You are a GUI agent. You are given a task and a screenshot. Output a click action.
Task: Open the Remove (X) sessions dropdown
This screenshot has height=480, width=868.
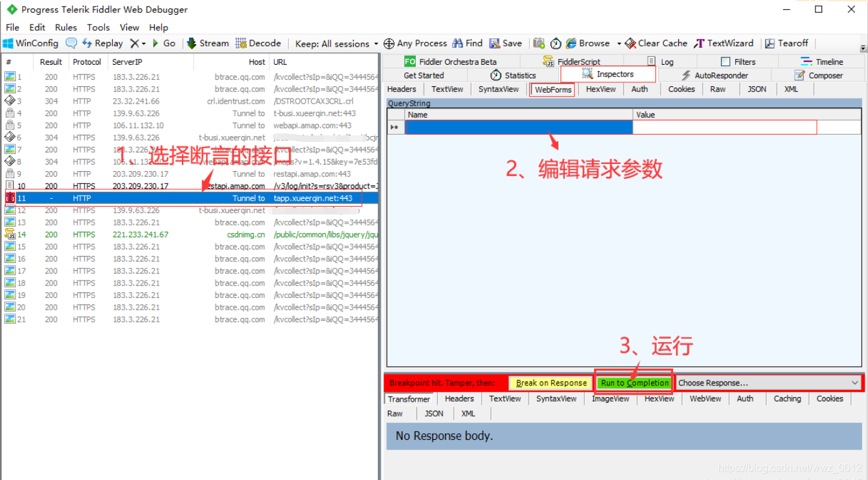(137, 43)
